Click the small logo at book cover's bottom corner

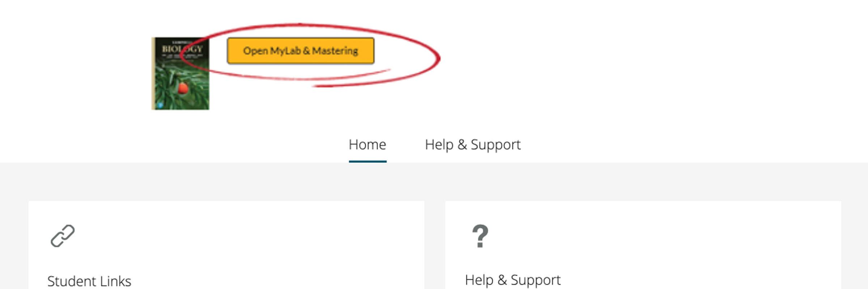click(x=161, y=105)
